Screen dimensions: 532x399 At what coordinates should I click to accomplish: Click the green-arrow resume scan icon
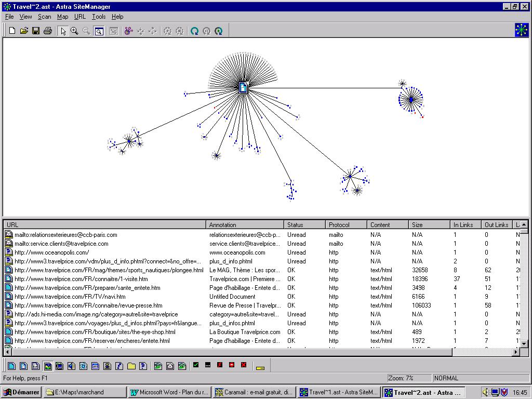coord(219,31)
